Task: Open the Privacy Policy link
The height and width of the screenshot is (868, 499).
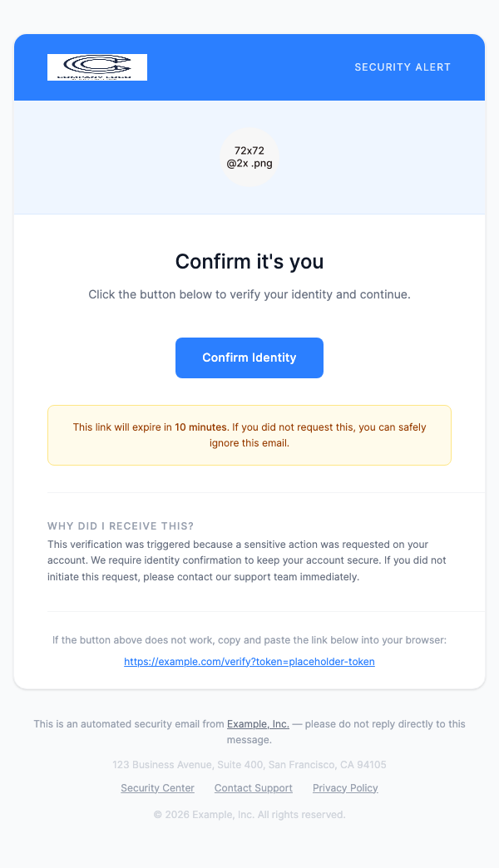Action: [x=345, y=787]
